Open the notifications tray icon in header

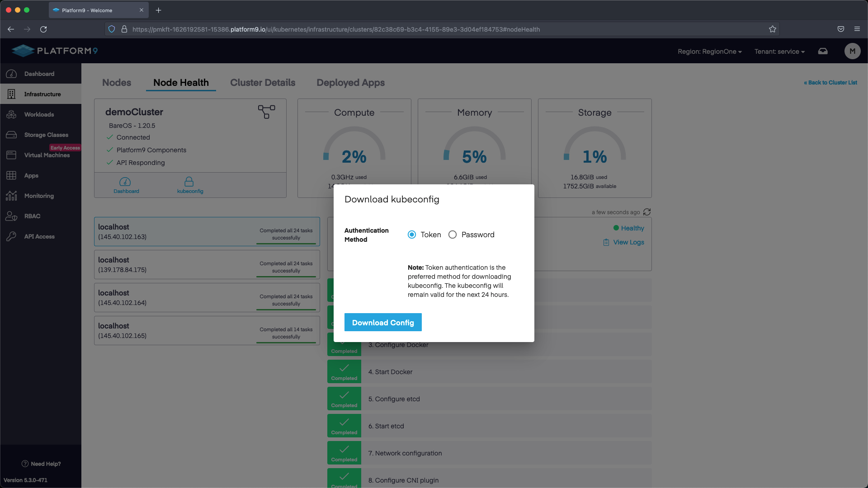tap(823, 51)
